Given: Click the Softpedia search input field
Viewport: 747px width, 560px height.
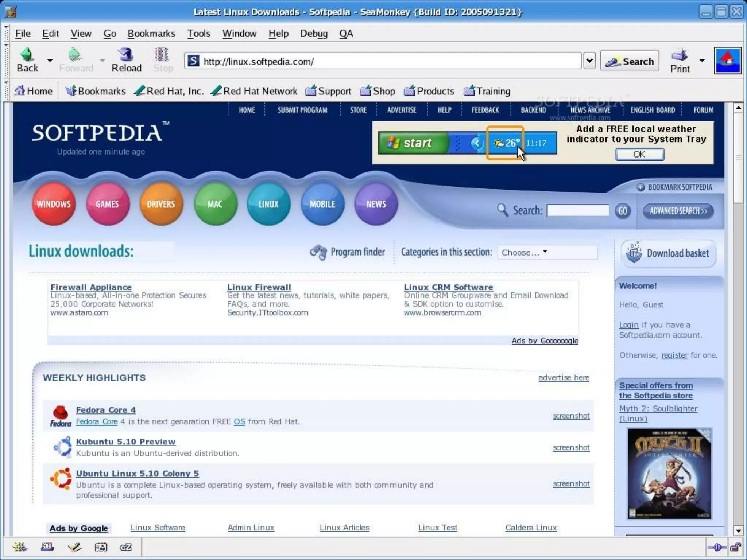Looking at the screenshot, I should [578, 211].
